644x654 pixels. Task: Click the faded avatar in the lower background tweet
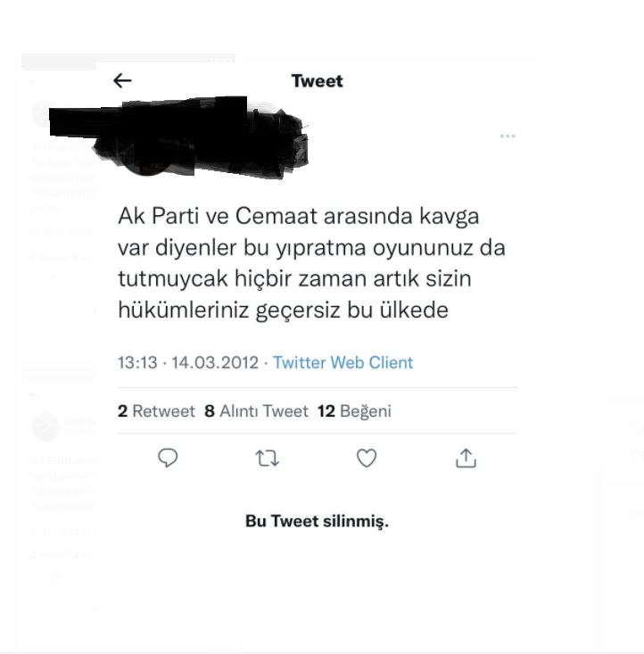tap(45, 427)
